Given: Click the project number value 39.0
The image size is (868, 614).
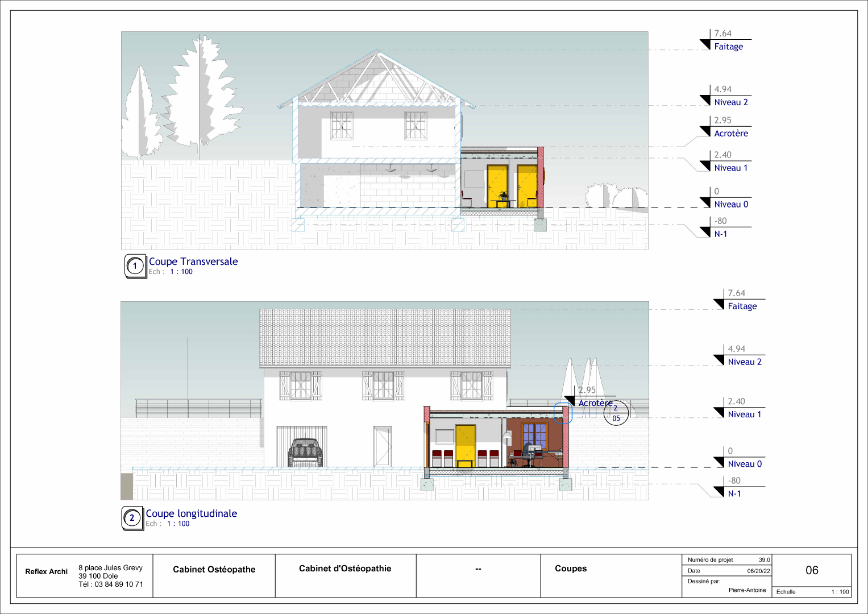Looking at the screenshot, I should [764, 560].
